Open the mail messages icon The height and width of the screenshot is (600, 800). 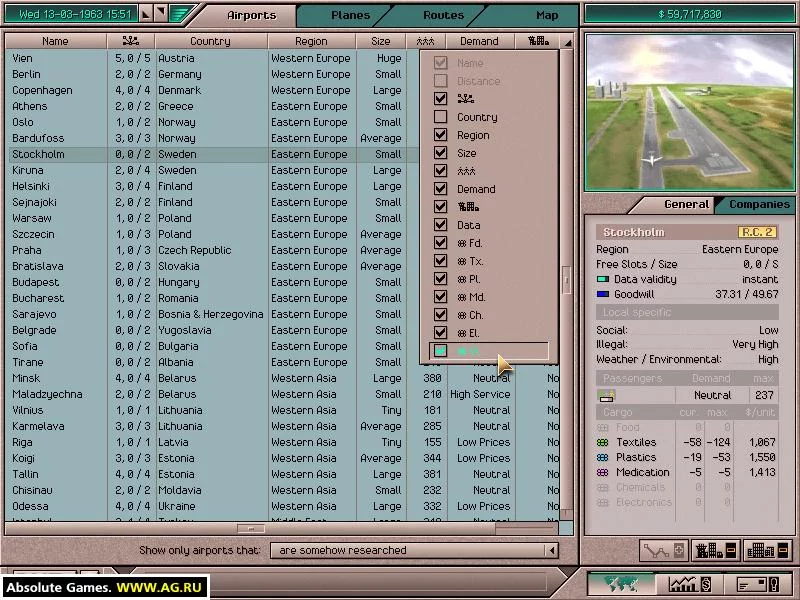[759, 583]
